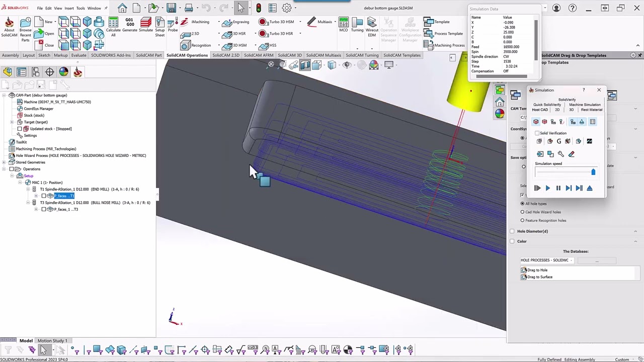Toggle checkbox for P_faces ...T1 operation
The width and height of the screenshot is (644, 362).
[44, 196]
